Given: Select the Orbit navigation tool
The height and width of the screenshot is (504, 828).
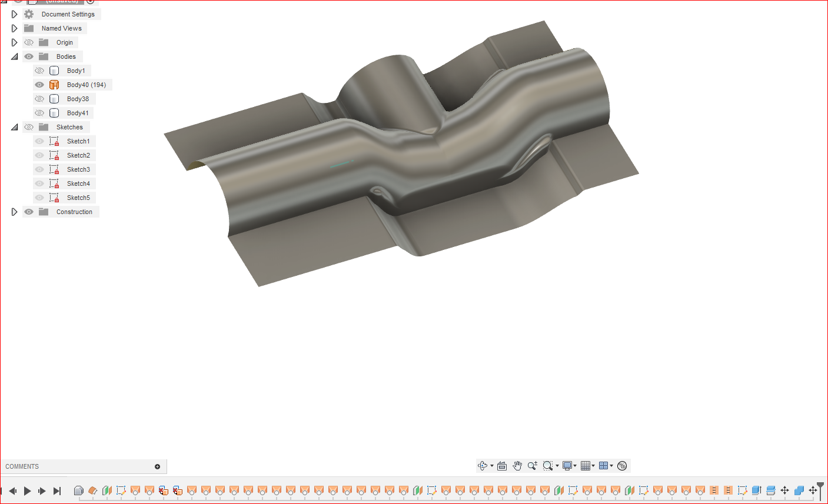Looking at the screenshot, I should (x=483, y=466).
